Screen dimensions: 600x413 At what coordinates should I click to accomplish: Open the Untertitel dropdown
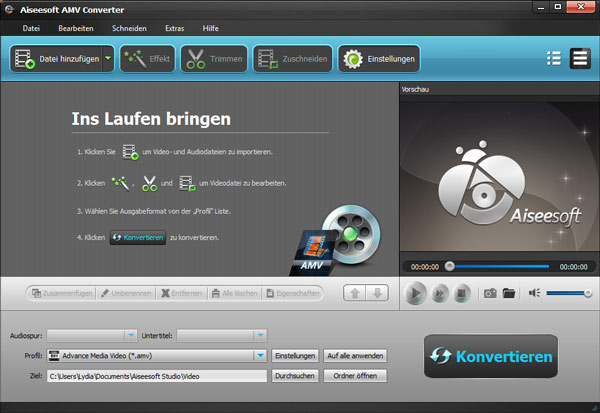(x=222, y=336)
